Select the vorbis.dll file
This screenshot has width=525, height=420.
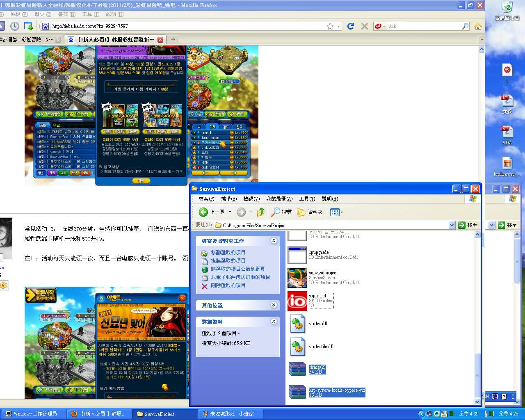[x=297, y=324]
